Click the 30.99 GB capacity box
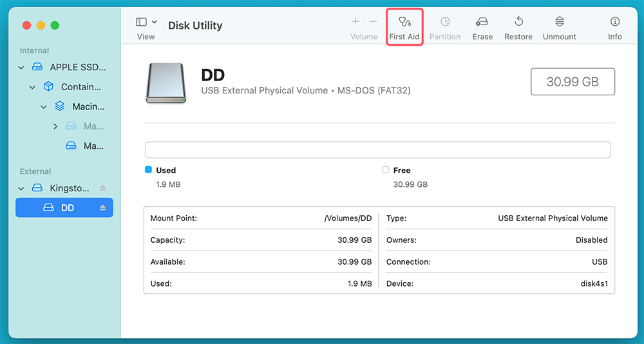 572,82
